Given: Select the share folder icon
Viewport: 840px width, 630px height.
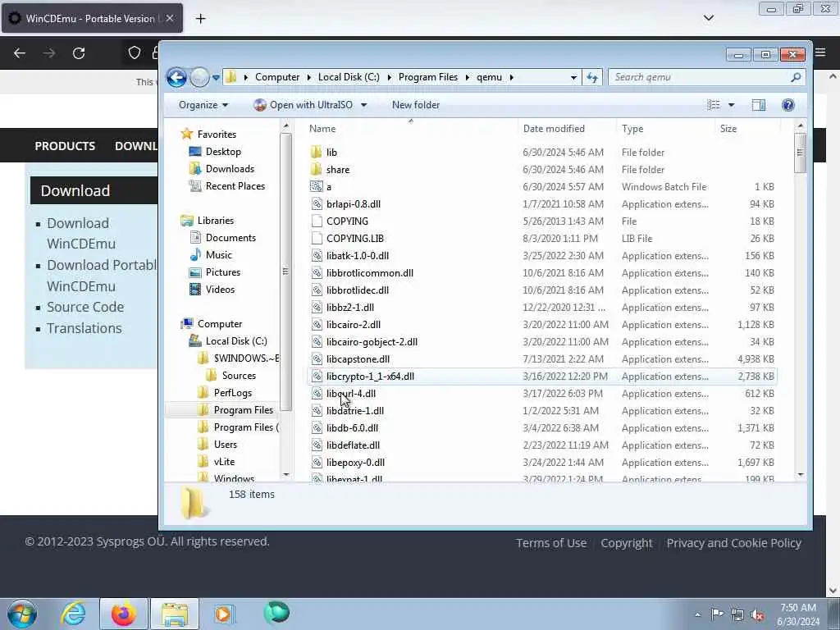Looking at the screenshot, I should point(317,169).
